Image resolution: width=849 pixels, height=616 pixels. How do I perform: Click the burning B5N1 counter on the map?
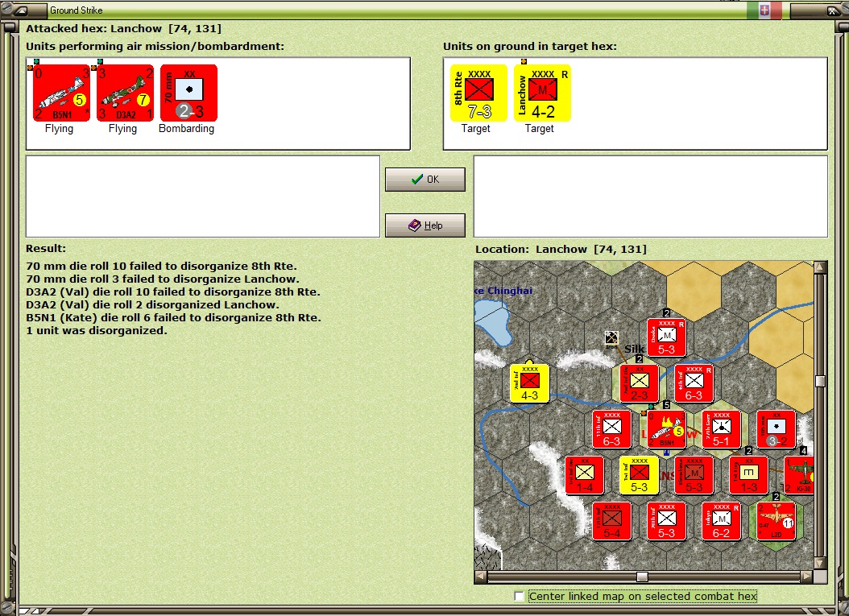pos(666,429)
